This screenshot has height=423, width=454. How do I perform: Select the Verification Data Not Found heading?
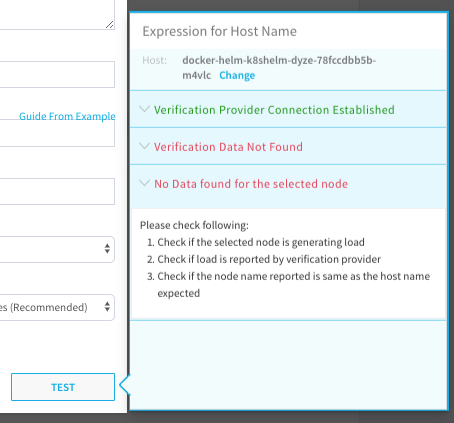(228, 147)
